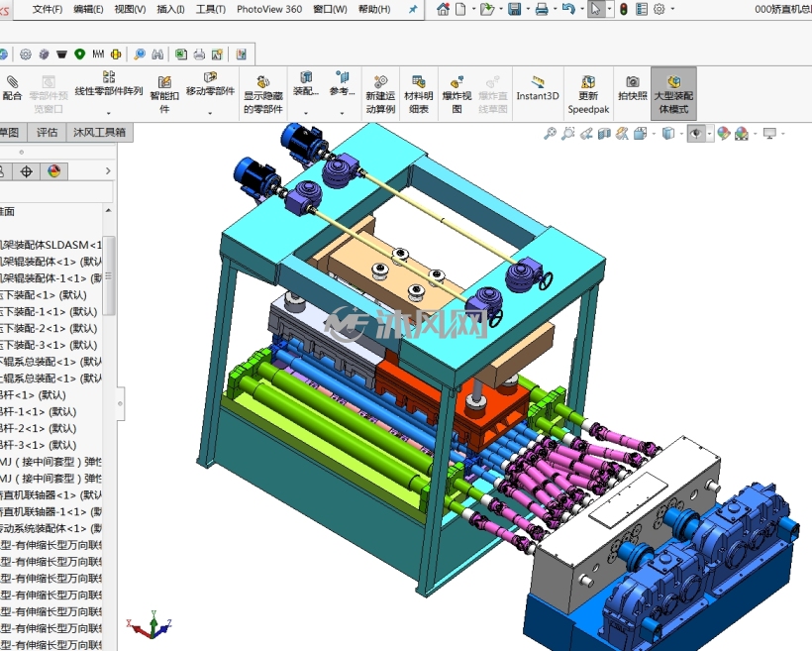Take a snapshot with 拍快照
Screen dimensions: 812x651
tap(633, 88)
